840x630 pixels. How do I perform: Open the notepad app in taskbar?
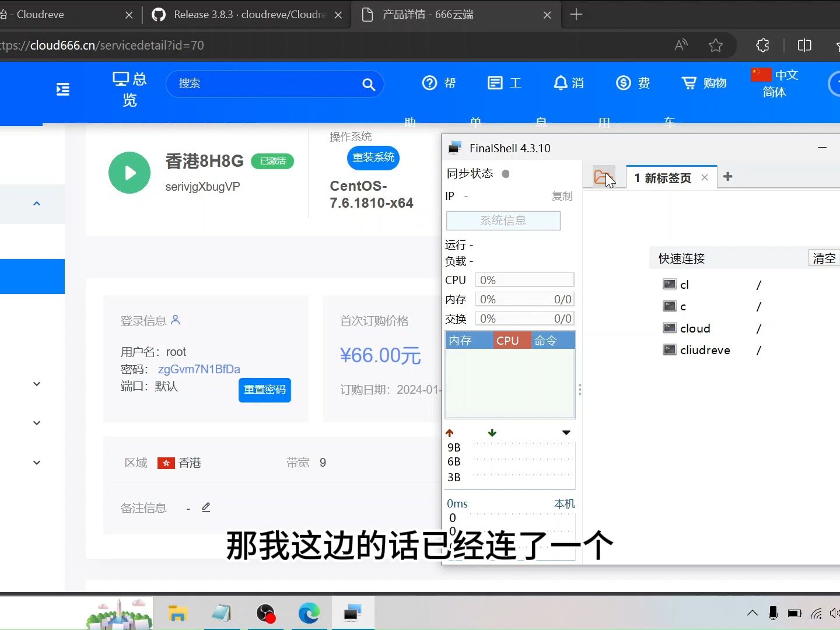pos(222,613)
